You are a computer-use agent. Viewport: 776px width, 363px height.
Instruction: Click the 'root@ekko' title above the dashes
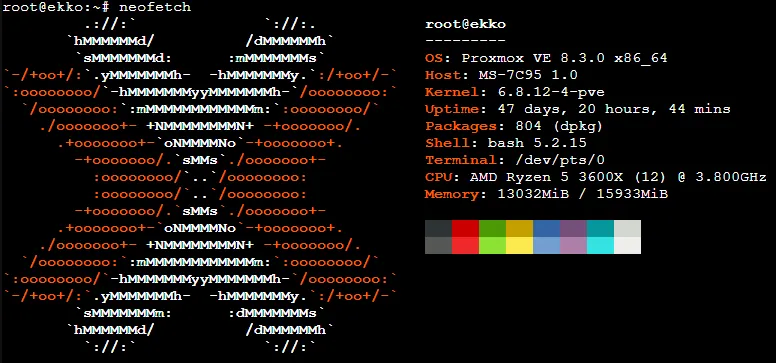coord(465,24)
